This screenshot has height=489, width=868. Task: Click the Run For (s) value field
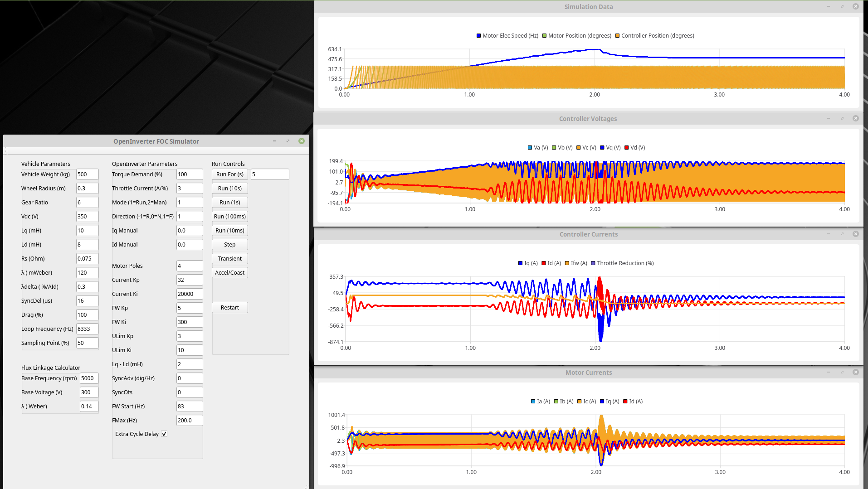tap(269, 174)
